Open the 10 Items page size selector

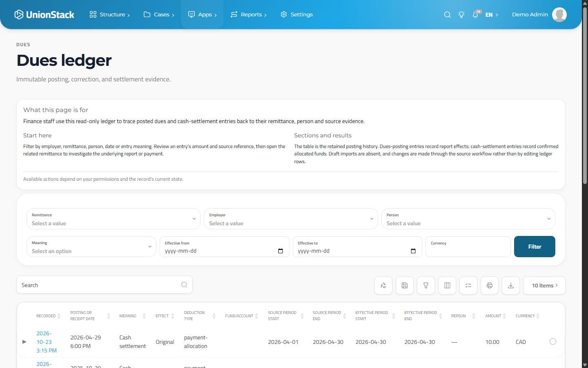pos(544,285)
